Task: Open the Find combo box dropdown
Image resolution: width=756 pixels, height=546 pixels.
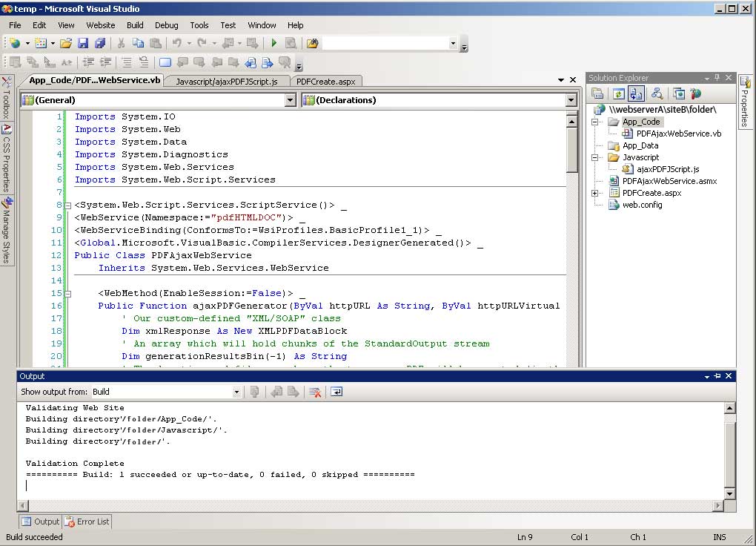Action: tap(453, 44)
